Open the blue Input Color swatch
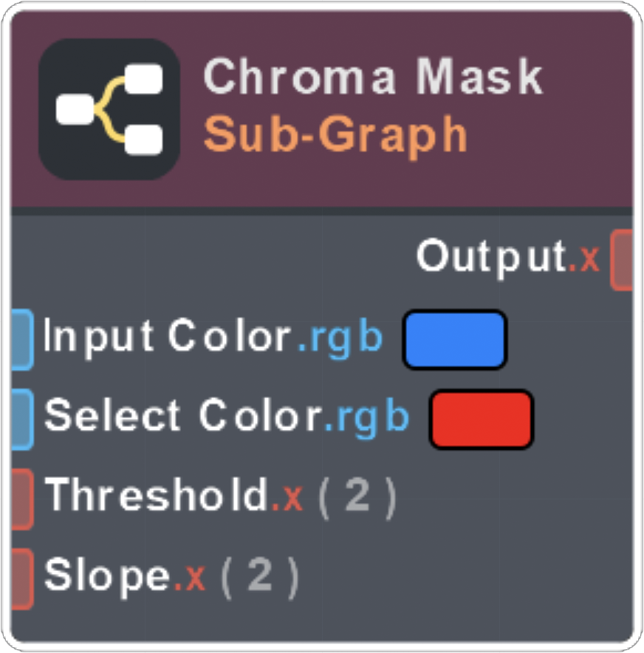Image resolution: width=644 pixels, height=653 pixels. pos(454,339)
